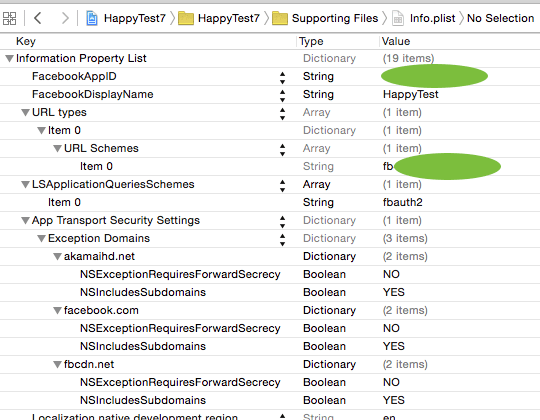Click the HappyTest7 folder icon in breadcrumb
This screenshot has width=540, height=420.
[x=186, y=18]
